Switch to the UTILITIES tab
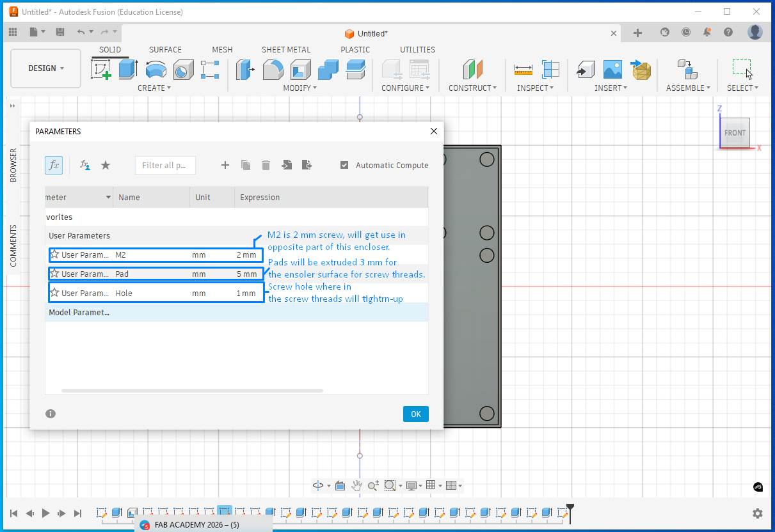The width and height of the screenshot is (775, 532). pos(417,49)
